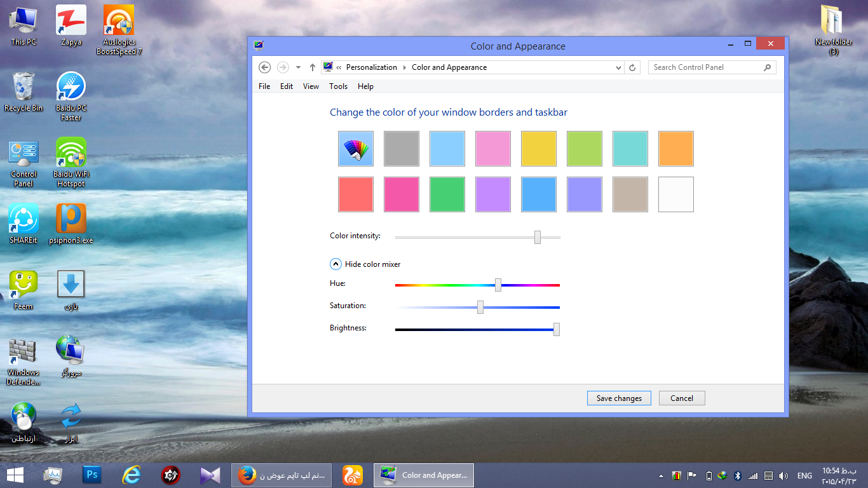Viewport: 868px width, 488px height.
Task: Select the medium blue swatch in second row
Action: click(x=539, y=194)
